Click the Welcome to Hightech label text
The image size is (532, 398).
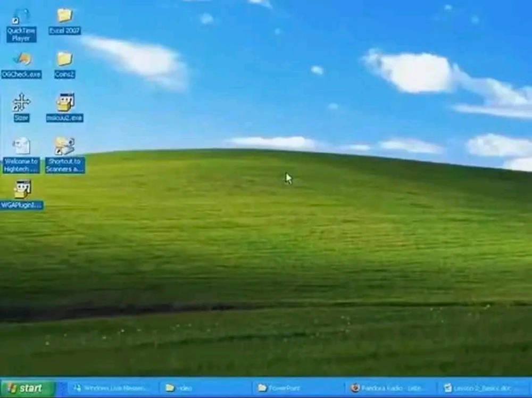pos(21,165)
